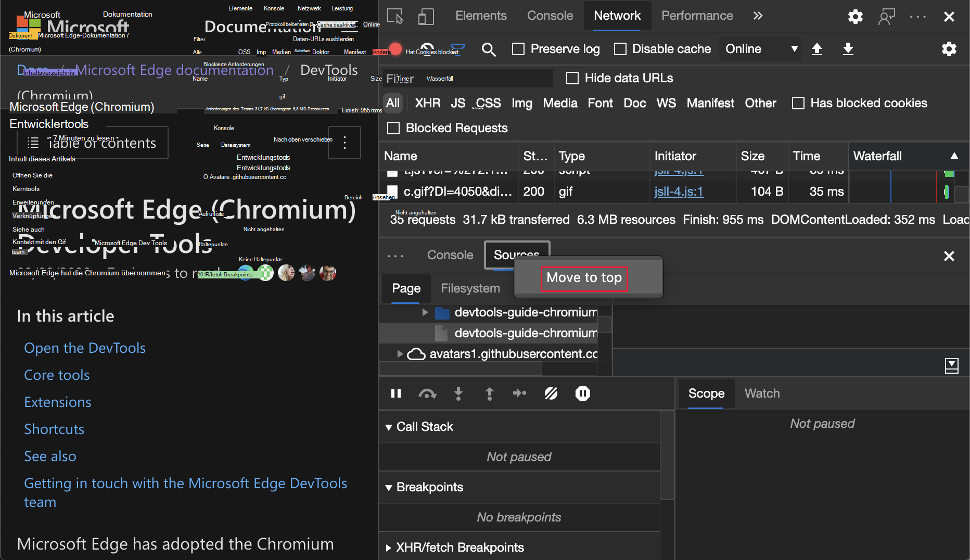970x560 pixels.
Task: Click the network Filter input field
Action: (x=468, y=78)
